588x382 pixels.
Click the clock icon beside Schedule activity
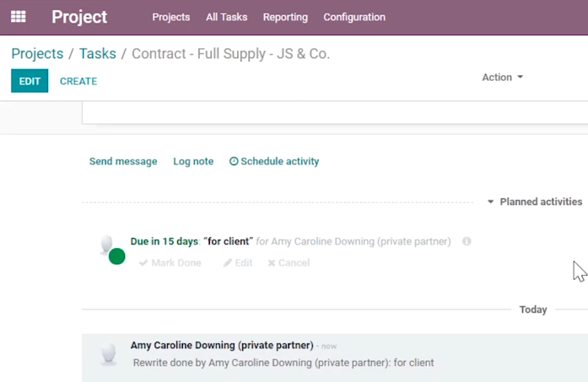point(234,161)
